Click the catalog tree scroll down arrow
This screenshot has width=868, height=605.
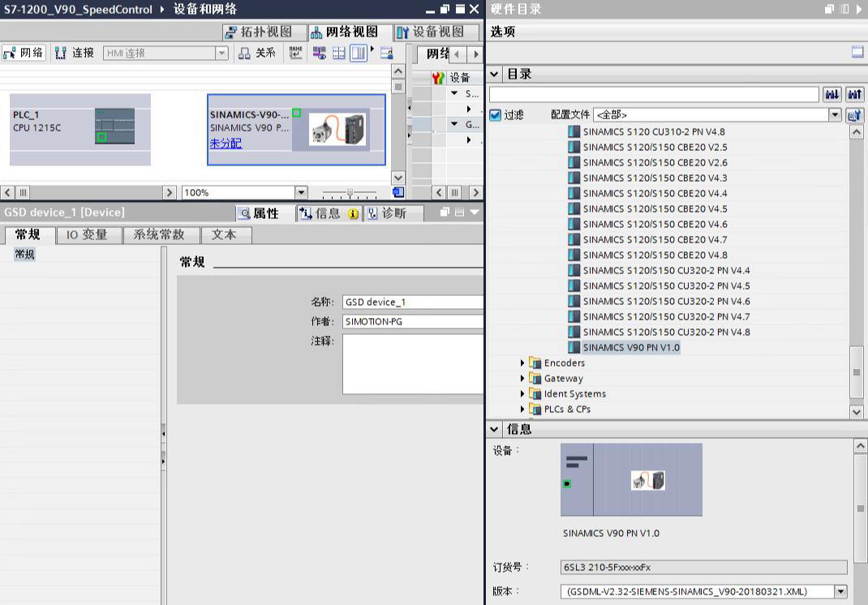857,412
